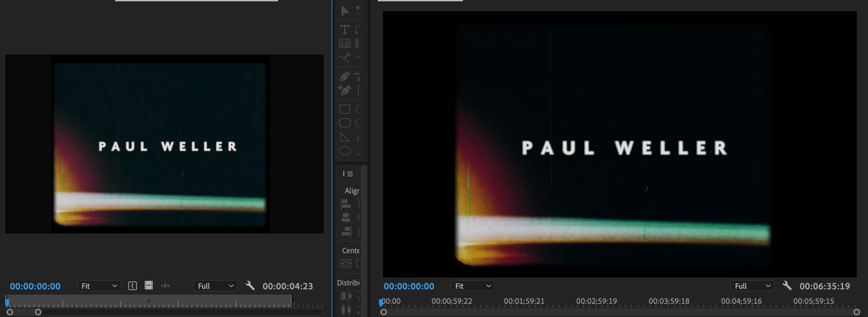Click title tools panel vertical scrollbar

[x=364, y=240]
